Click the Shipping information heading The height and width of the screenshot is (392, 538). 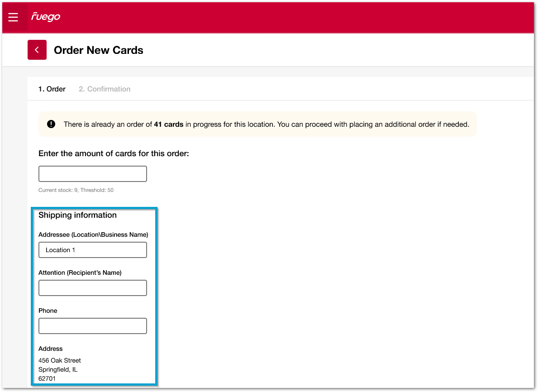(x=77, y=215)
